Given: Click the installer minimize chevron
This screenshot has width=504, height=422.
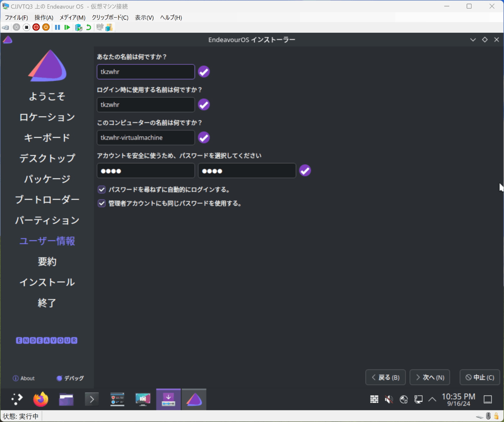Looking at the screenshot, I should click(x=473, y=40).
